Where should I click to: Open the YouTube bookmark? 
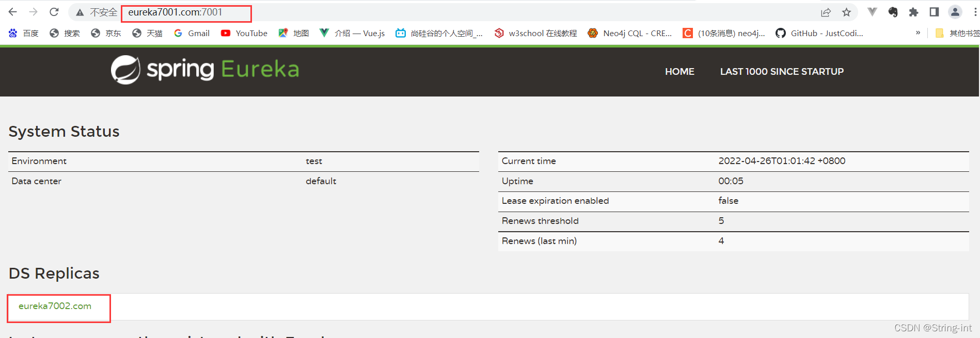coord(244,33)
